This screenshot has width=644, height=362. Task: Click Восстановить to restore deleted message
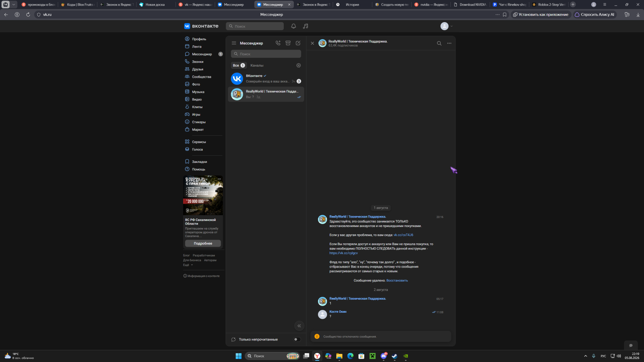point(397,281)
